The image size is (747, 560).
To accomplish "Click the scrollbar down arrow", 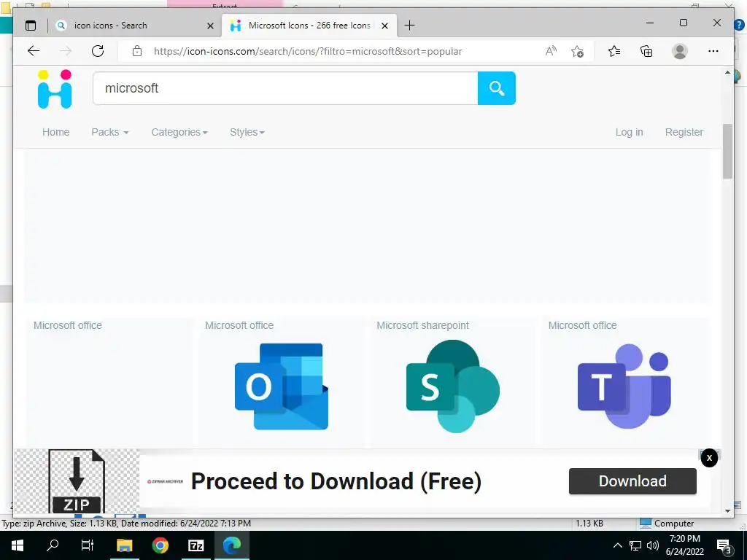I will click(x=727, y=510).
